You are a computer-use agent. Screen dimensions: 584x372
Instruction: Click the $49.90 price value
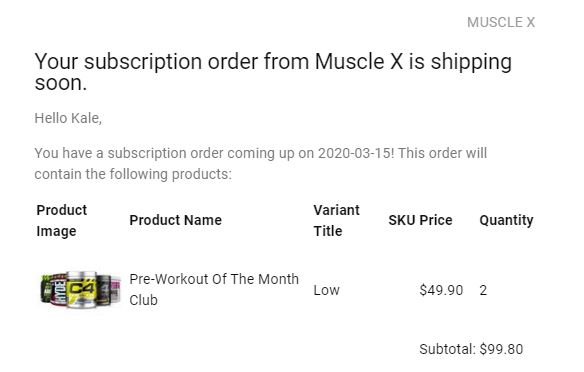pyautogui.click(x=441, y=290)
